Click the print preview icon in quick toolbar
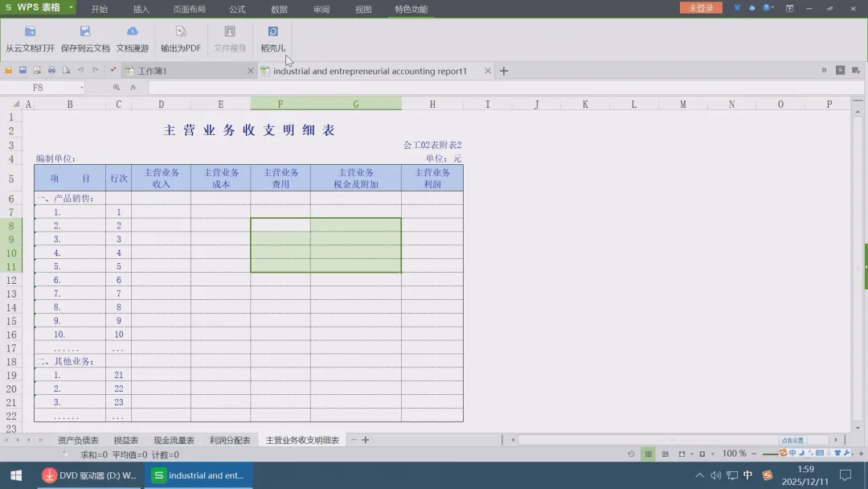This screenshot has width=868, height=489. [x=66, y=70]
